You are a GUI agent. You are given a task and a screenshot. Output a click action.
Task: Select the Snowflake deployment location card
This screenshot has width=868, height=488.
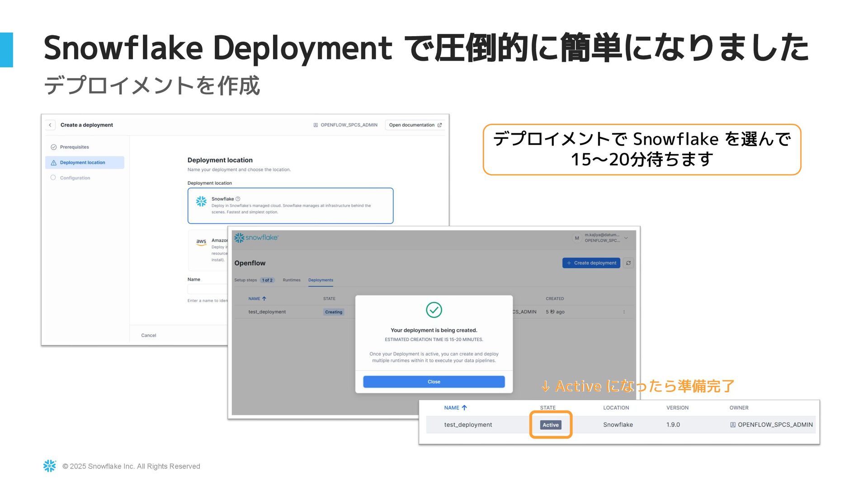[290, 206]
